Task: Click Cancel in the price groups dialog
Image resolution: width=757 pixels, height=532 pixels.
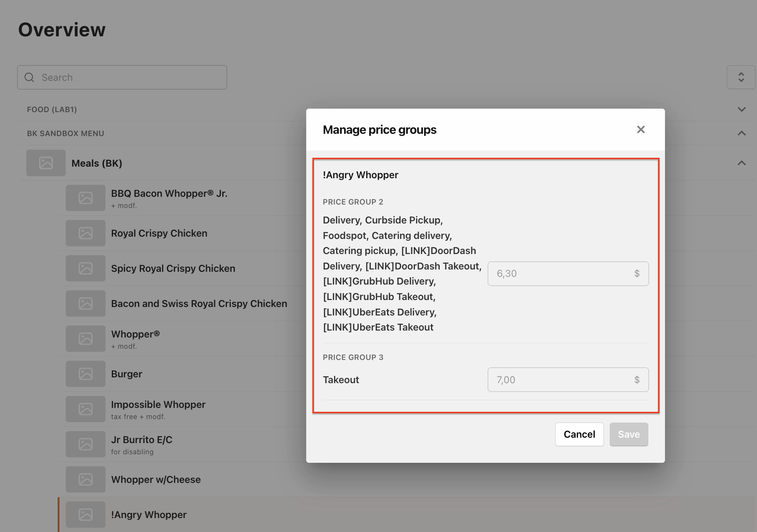Action: pos(579,434)
